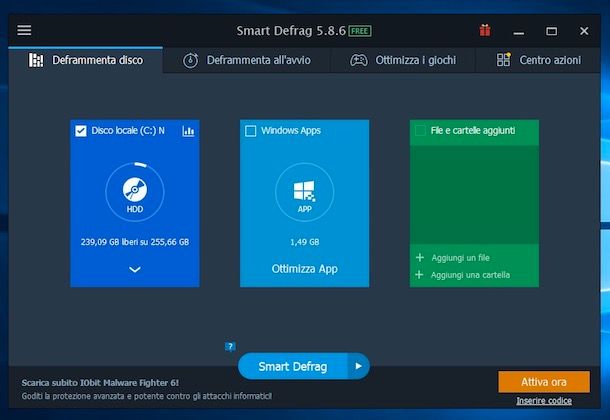Viewport: 610px width, 420px height.
Task: Click the red gift box icon
Action: [x=485, y=30]
